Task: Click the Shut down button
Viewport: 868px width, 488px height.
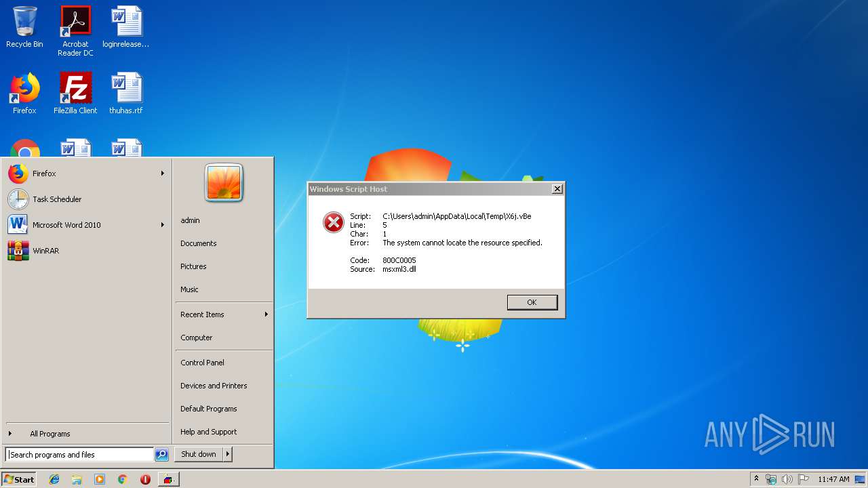Action: [199, 454]
